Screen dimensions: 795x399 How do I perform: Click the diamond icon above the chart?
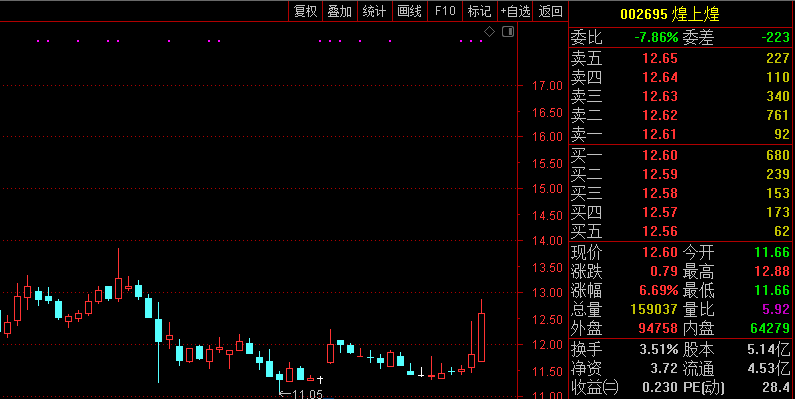pyautogui.click(x=489, y=32)
